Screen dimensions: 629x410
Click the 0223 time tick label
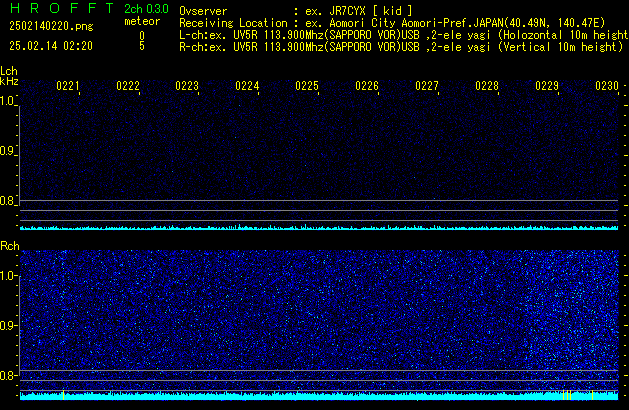coord(187,86)
